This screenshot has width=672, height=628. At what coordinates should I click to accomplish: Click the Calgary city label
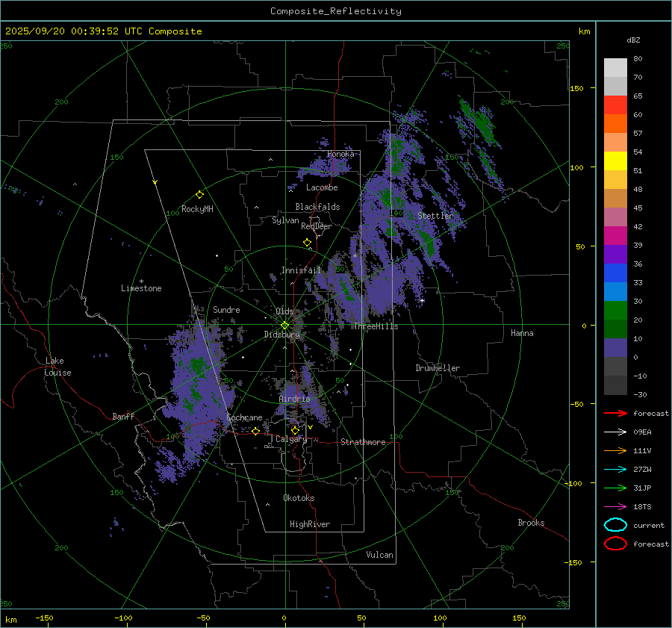[x=290, y=439]
